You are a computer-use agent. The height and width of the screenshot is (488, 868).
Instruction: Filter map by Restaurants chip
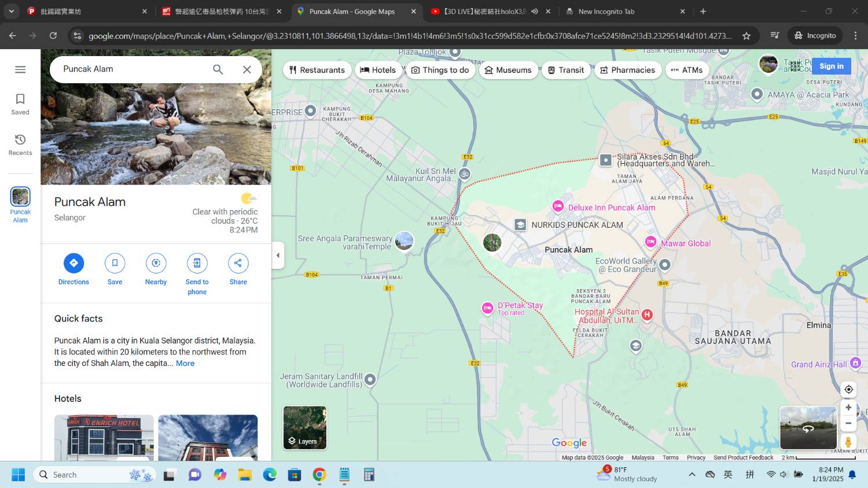pos(317,70)
